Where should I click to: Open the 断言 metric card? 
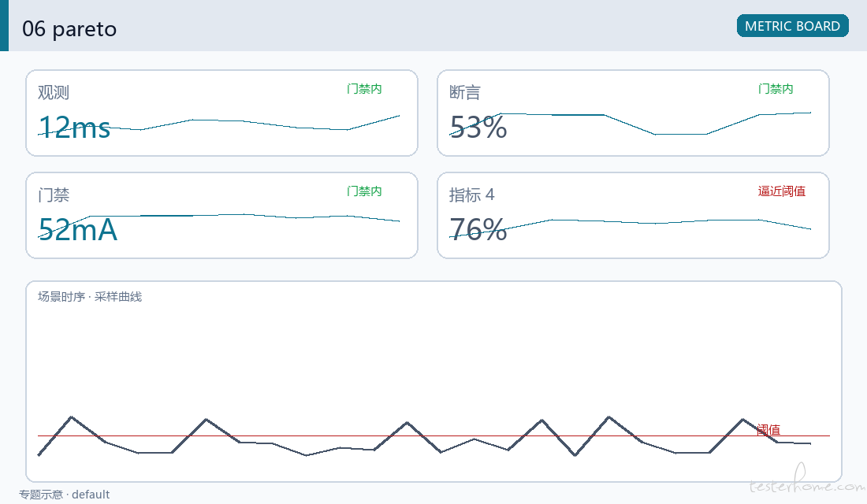pyautogui.click(x=633, y=113)
